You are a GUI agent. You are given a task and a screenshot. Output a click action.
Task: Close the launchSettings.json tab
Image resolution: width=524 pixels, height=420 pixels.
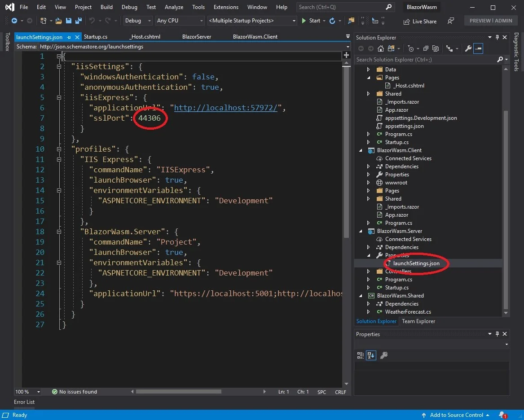point(77,37)
